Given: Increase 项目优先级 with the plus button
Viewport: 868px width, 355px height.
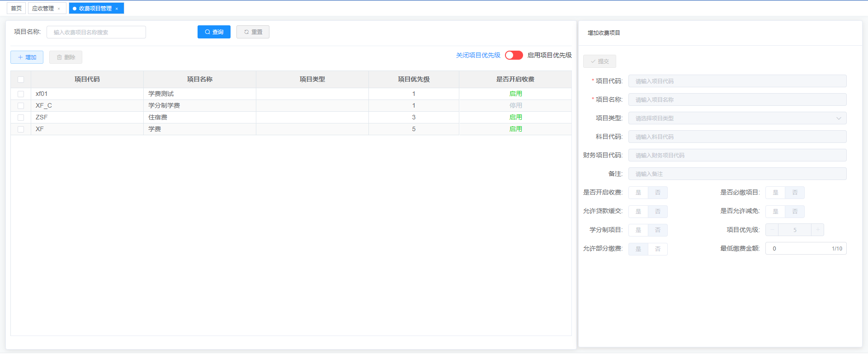Looking at the screenshot, I should click(x=817, y=230).
